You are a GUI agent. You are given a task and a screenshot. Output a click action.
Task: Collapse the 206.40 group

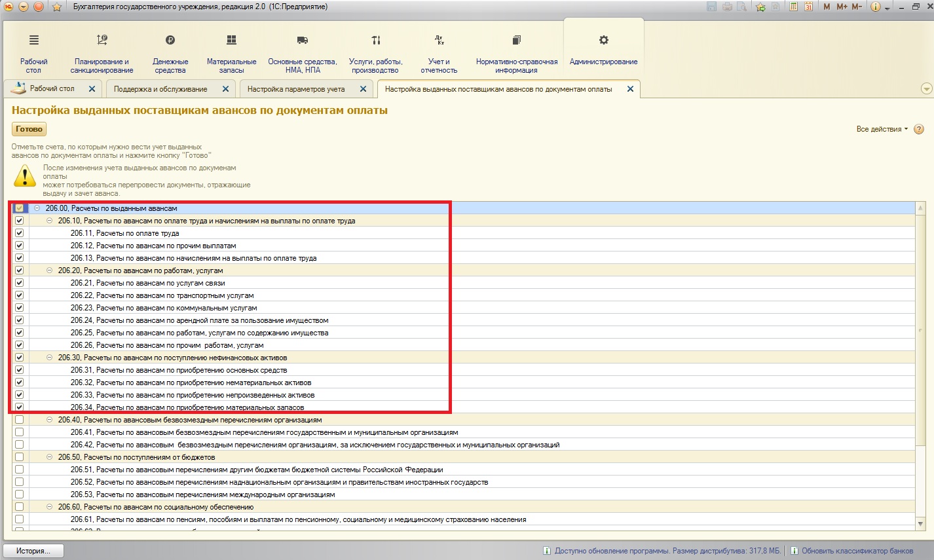[x=50, y=420]
